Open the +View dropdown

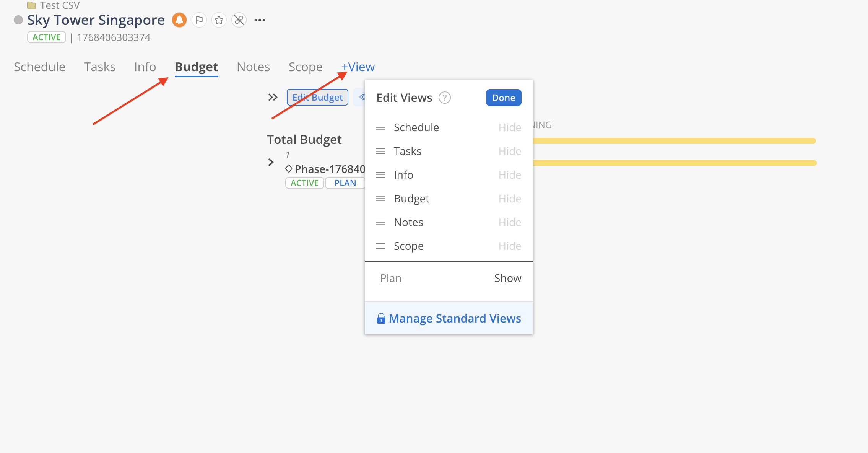358,67
